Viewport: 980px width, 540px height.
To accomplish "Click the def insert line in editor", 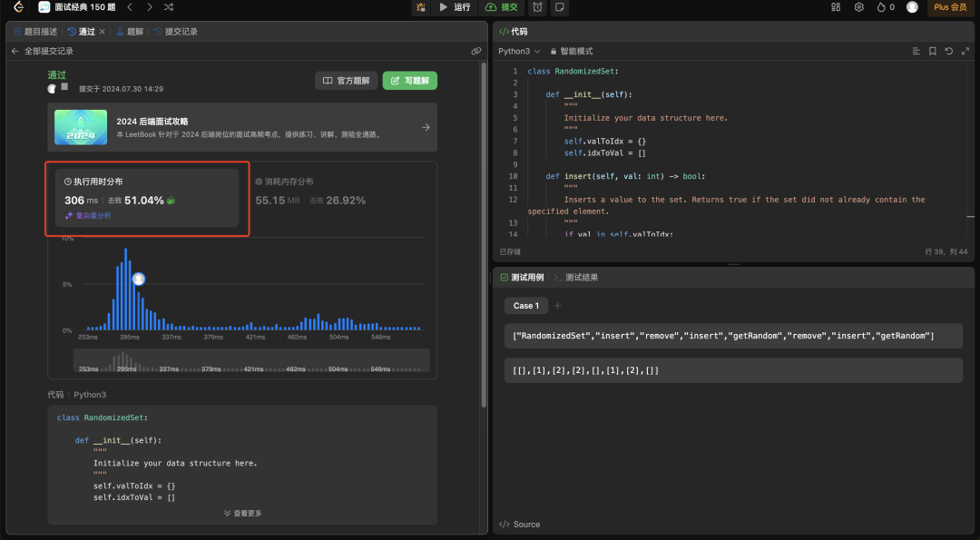I will [625, 176].
